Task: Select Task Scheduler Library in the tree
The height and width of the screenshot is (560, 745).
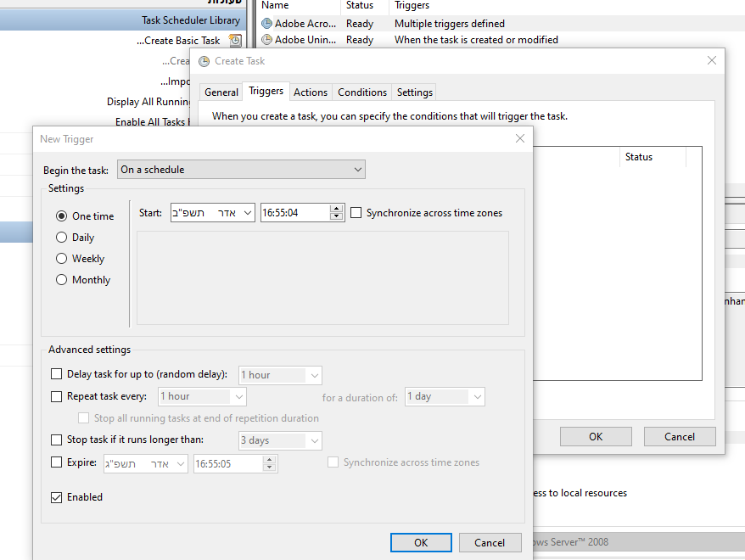Action: coord(191,20)
